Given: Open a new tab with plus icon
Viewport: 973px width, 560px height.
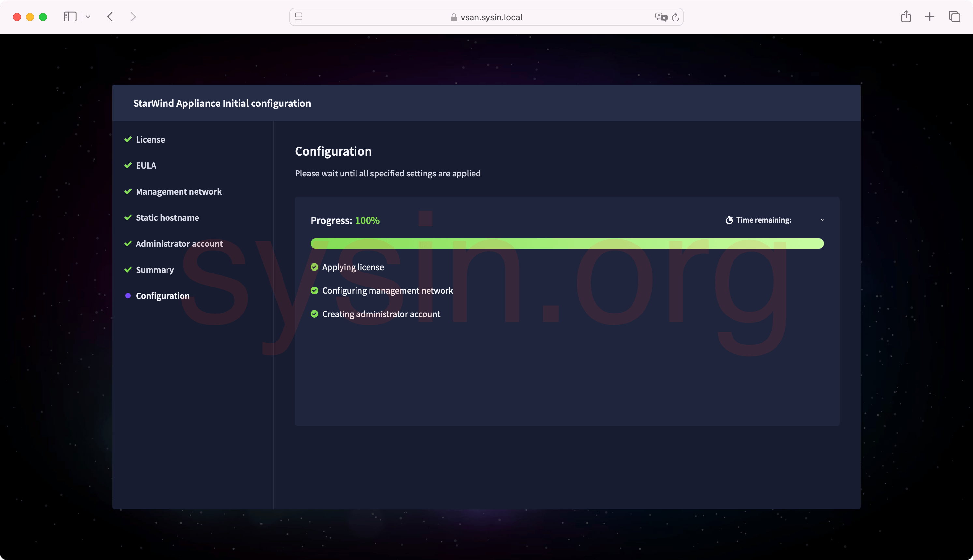Looking at the screenshot, I should tap(930, 17).
